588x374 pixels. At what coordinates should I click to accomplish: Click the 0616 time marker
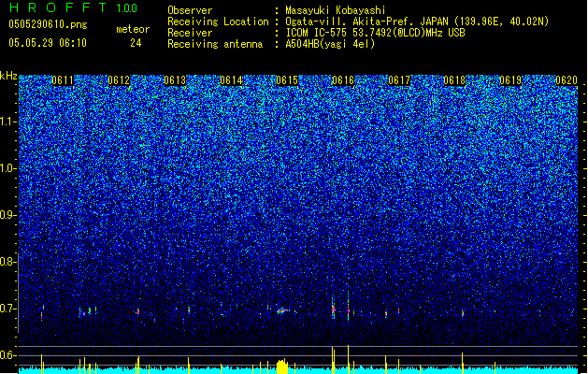coord(343,80)
